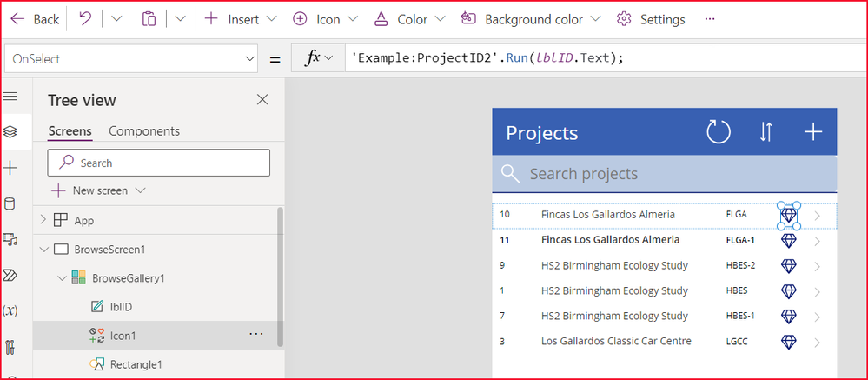Image resolution: width=868 pixels, height=380 pixels.
Task: Open the Power Automate pane icon
Action: click(10, 275)
